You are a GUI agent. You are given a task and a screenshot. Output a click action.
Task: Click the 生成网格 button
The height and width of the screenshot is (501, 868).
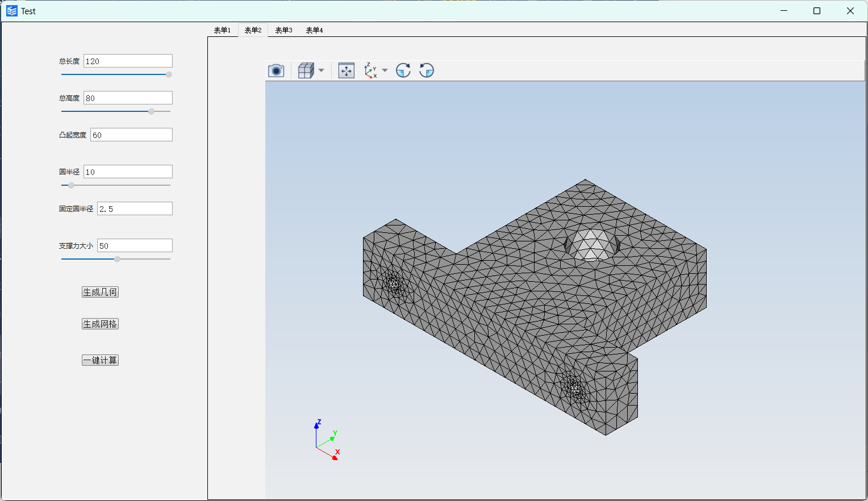[100, 324]
